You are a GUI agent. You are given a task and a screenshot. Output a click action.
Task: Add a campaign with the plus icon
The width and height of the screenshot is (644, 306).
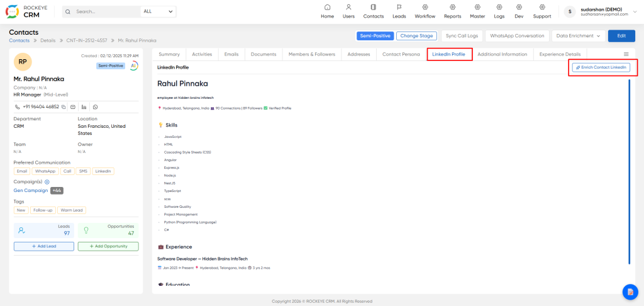[x=47, y=182]
